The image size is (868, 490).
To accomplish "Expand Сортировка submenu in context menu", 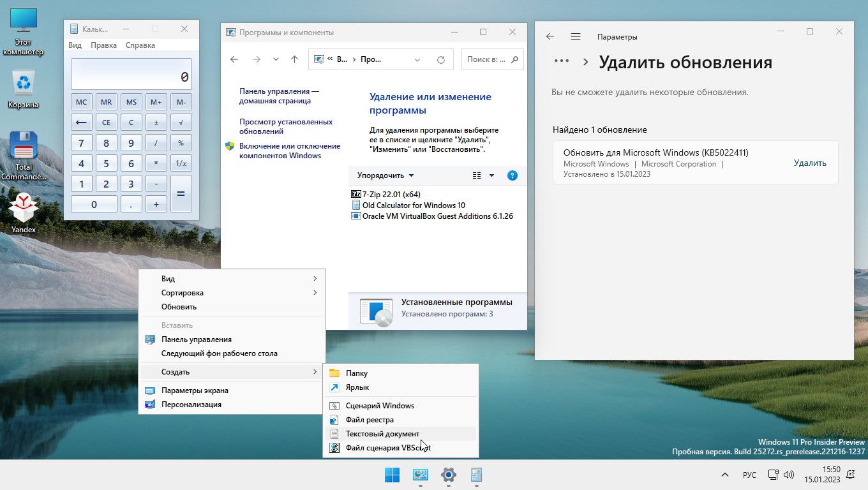I will point(232,293).
